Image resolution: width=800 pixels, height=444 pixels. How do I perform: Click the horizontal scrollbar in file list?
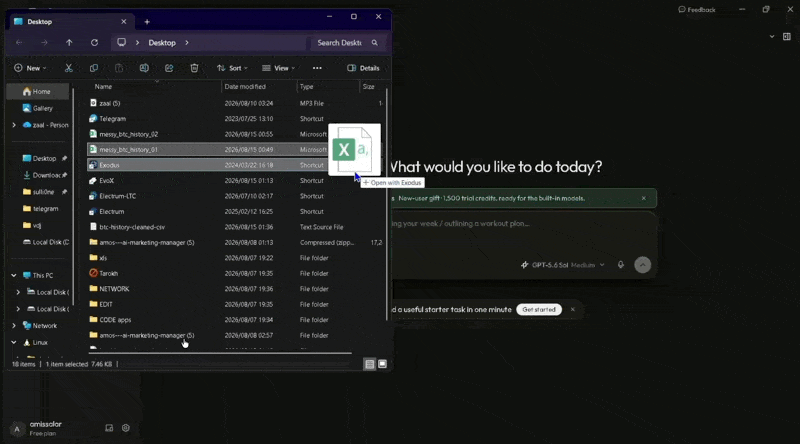(220, 353)
